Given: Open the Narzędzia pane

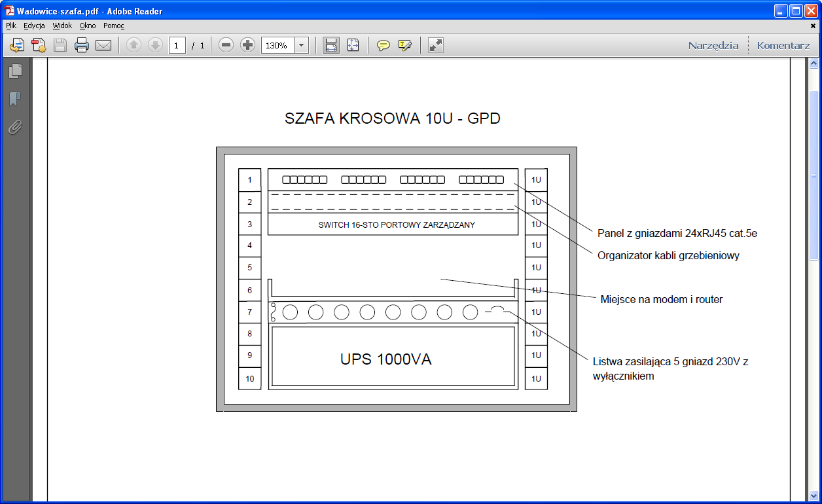Looking at the screenshot, I should 713,45.
